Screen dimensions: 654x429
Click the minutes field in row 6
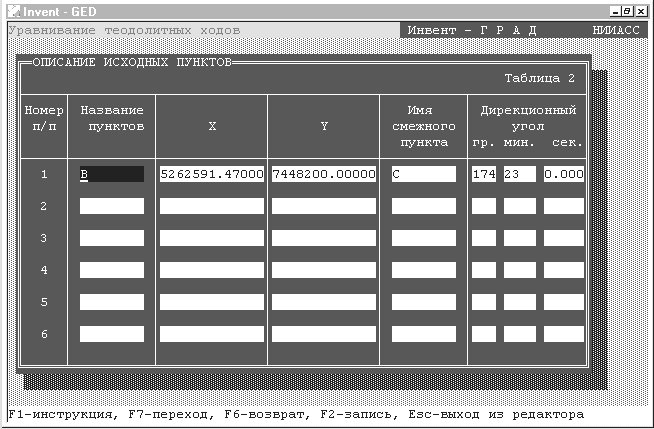click(x=520, y=334)
